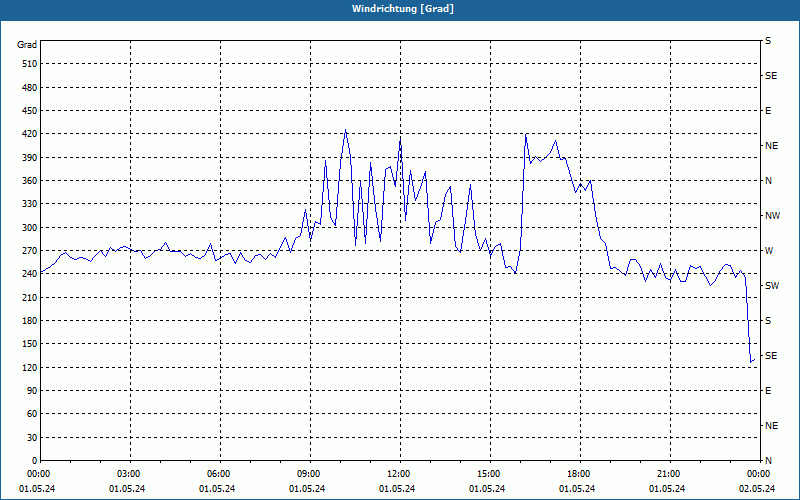Click the N compass label beside the 0 gridline

tap(768, 461)
